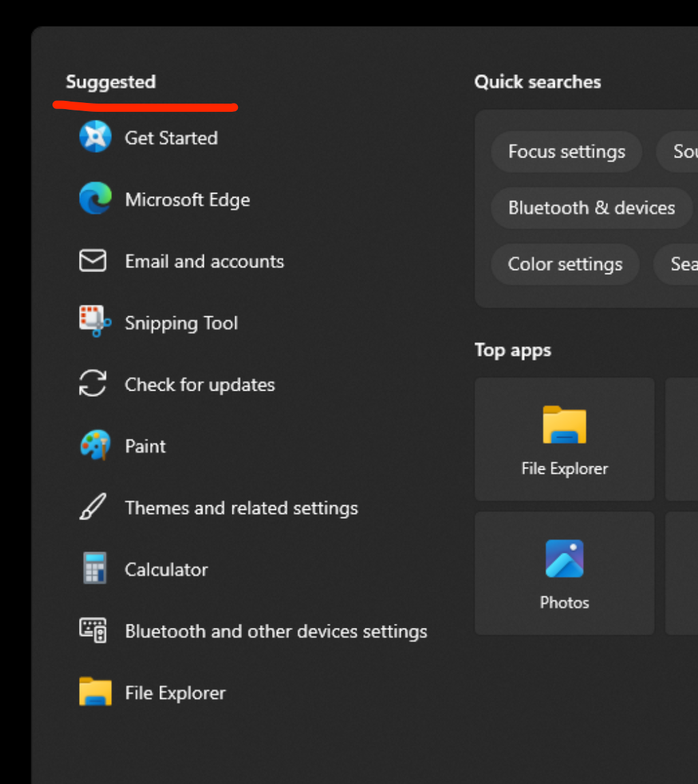Open the Paint app
698x784 pixels.
pos(145,446)
